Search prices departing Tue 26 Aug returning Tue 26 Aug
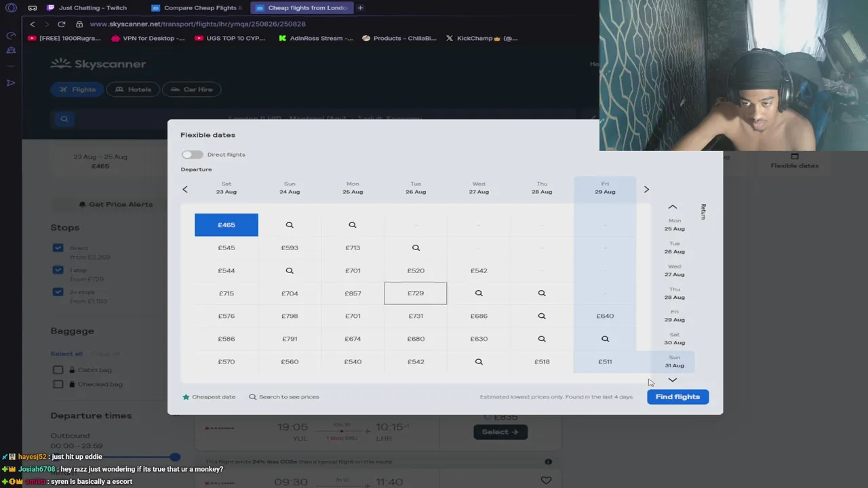The height and width of the screenshot is (488, 868). coord(416,247)
